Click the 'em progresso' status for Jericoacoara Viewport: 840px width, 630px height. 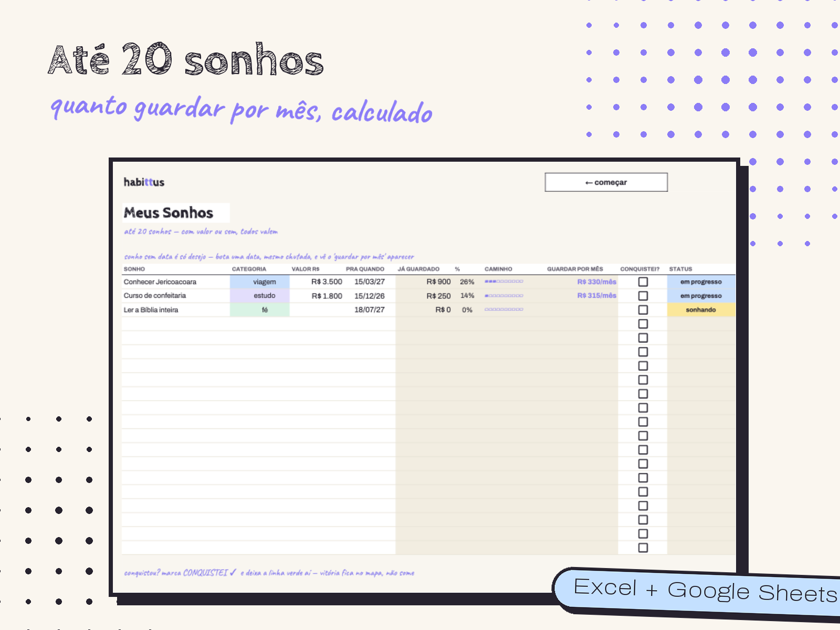701,282
